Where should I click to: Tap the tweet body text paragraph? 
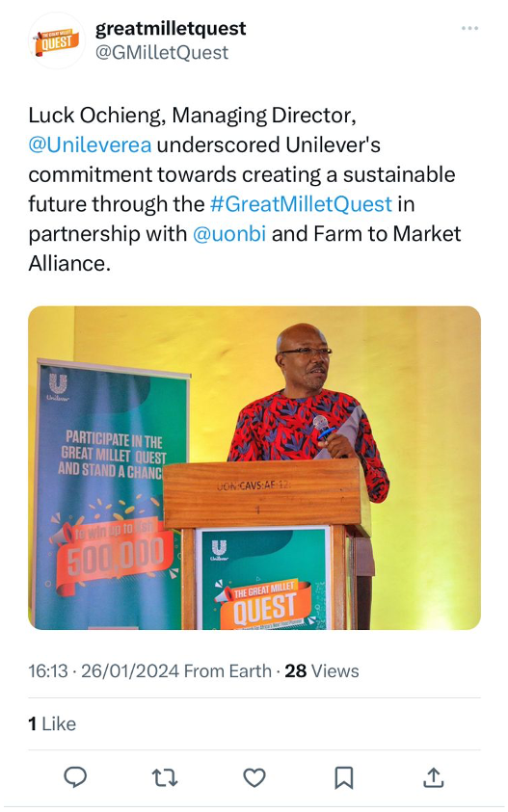click(x=245, y=190)
